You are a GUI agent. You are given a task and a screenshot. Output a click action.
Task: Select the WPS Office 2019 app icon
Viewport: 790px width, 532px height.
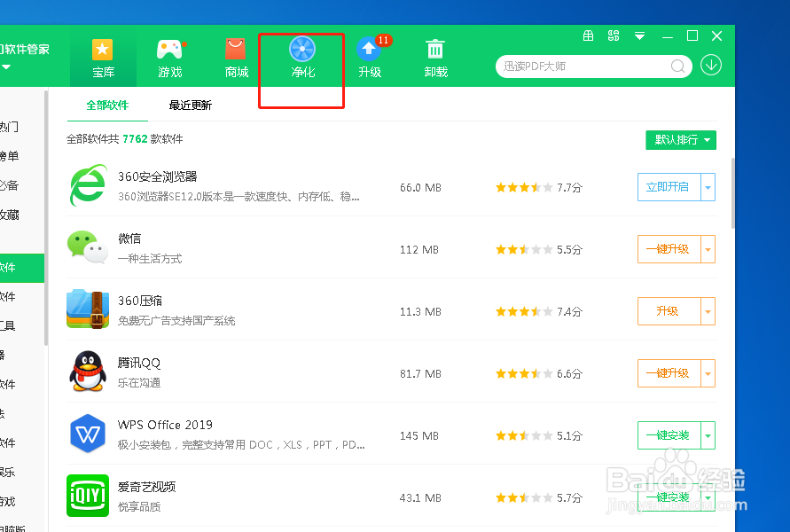pyautogui.click(x=88, y=435)
